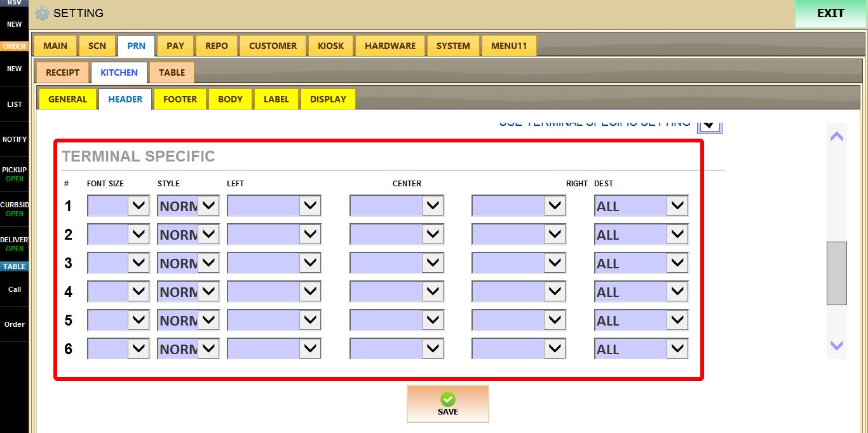Click the SETTING gear icon
868x433 pixels.
42,13
